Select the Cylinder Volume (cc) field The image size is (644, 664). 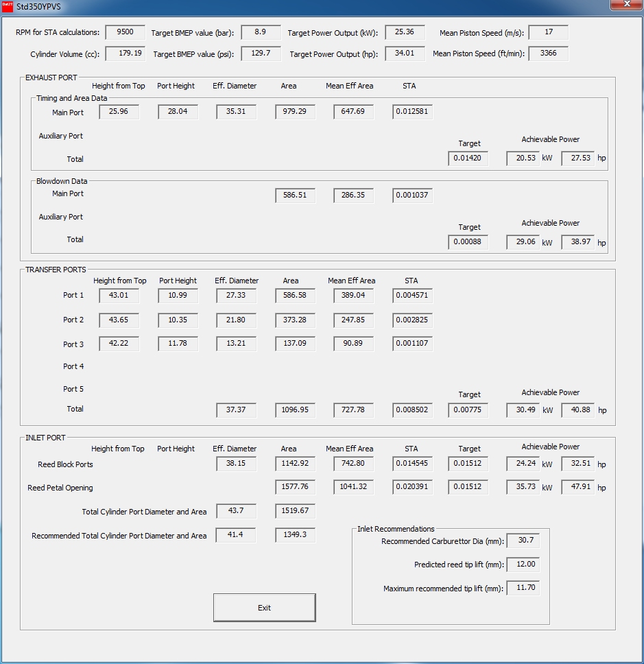[125, 54]
